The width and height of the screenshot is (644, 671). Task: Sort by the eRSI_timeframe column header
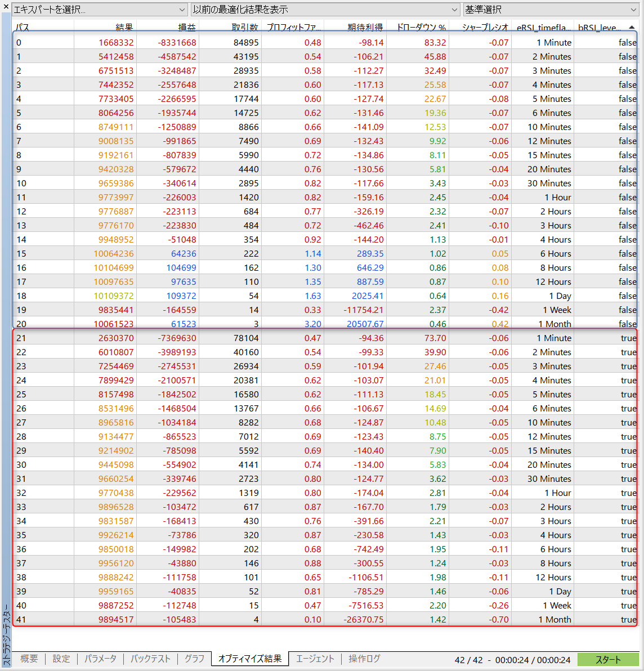coord(543,28)
